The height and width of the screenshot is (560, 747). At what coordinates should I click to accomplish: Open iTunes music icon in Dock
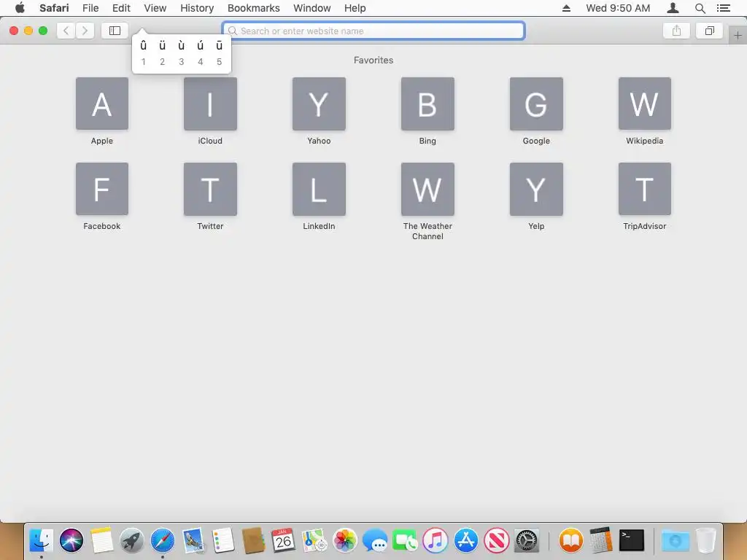(x=435, y=540)
